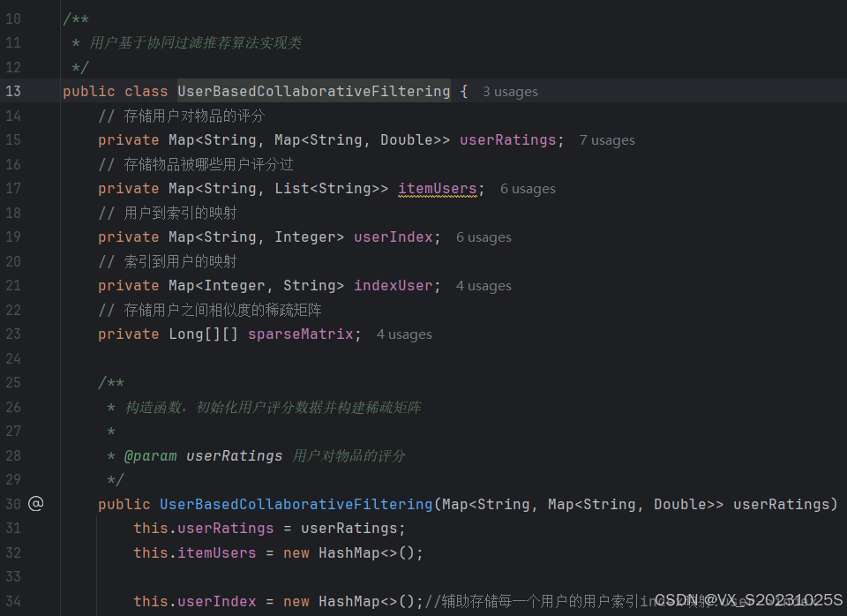The height and width of the screenshot is (616, 847).
Task: Click the userRatings field declaration on line 15
Action: click(507, 140)
